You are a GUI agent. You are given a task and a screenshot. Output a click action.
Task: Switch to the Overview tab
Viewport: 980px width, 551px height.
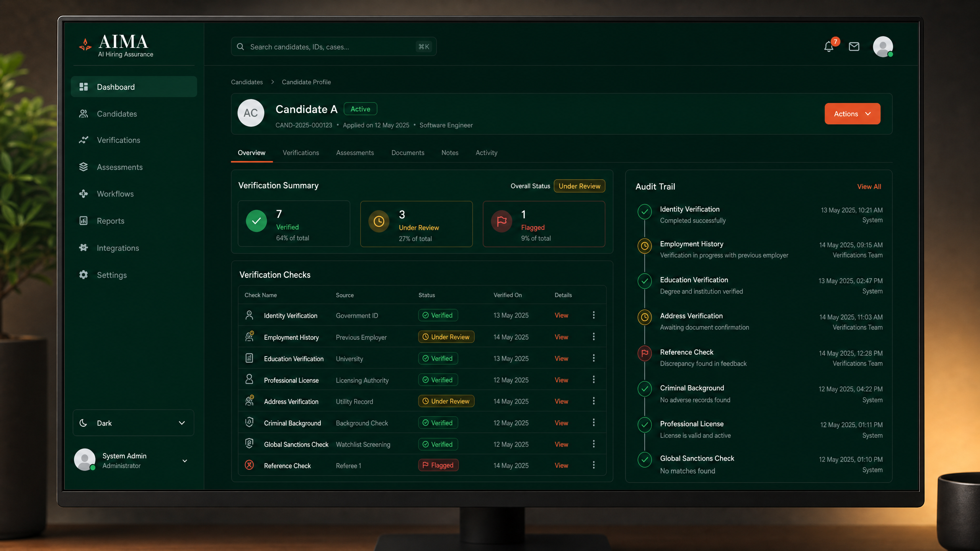(x=252, y=153)
